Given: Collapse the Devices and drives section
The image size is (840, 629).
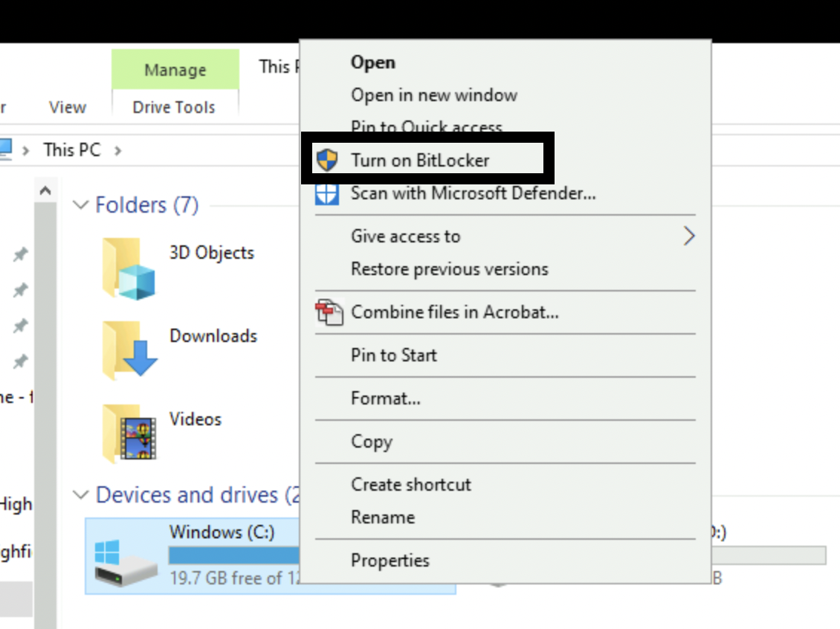Looking at the screenshot, I should pyautogui.click(x=80, y=494).
